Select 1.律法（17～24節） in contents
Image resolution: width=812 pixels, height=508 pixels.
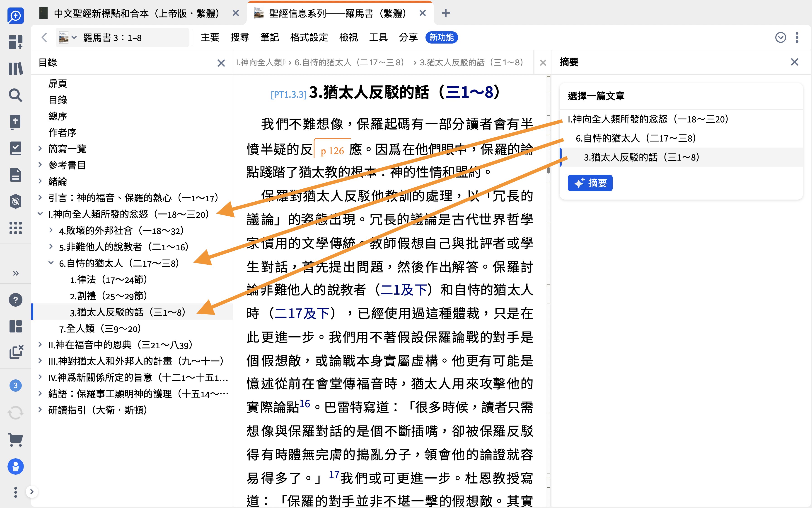pyautogui.click(x=109, y=280)
